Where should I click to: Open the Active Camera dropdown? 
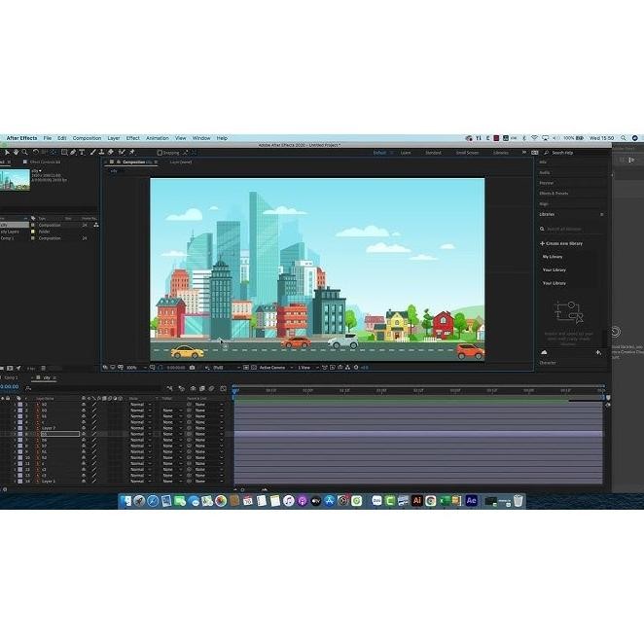(276, 368)
